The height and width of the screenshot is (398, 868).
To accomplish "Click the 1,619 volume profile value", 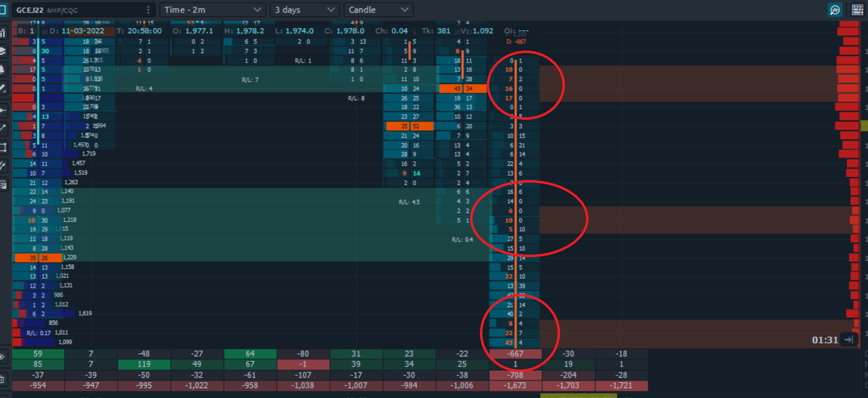I will 85,313.
